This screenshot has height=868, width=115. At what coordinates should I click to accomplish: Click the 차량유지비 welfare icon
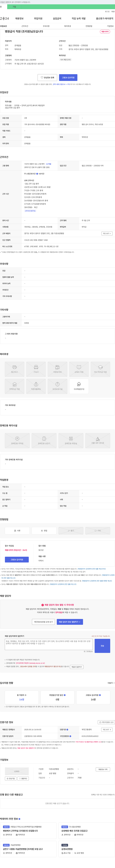click(x=57, y=369)
